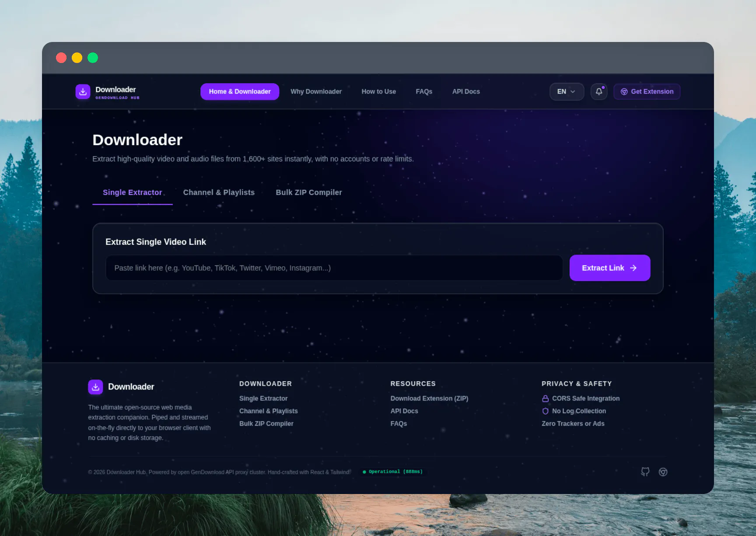Open footer Bulk ZIP Compiler link

point(266,424)
